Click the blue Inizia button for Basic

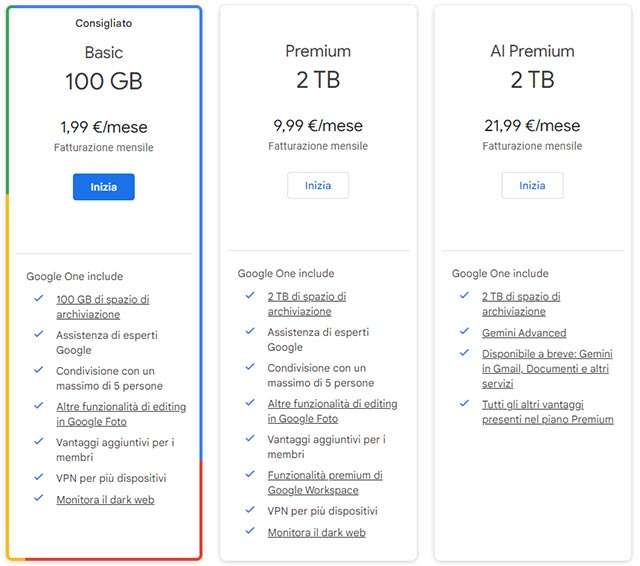click(x=103, y=187)
